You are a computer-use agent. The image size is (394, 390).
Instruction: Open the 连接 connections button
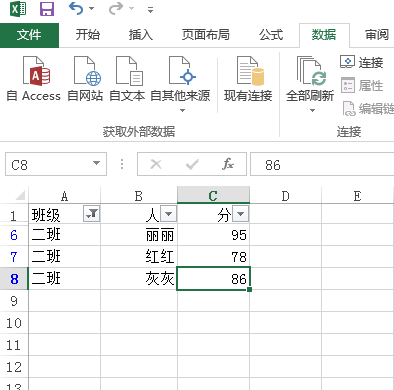tap(362, 62)
